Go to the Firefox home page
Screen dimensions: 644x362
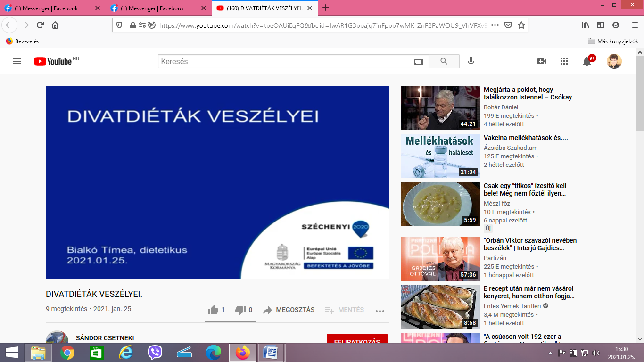55,25
